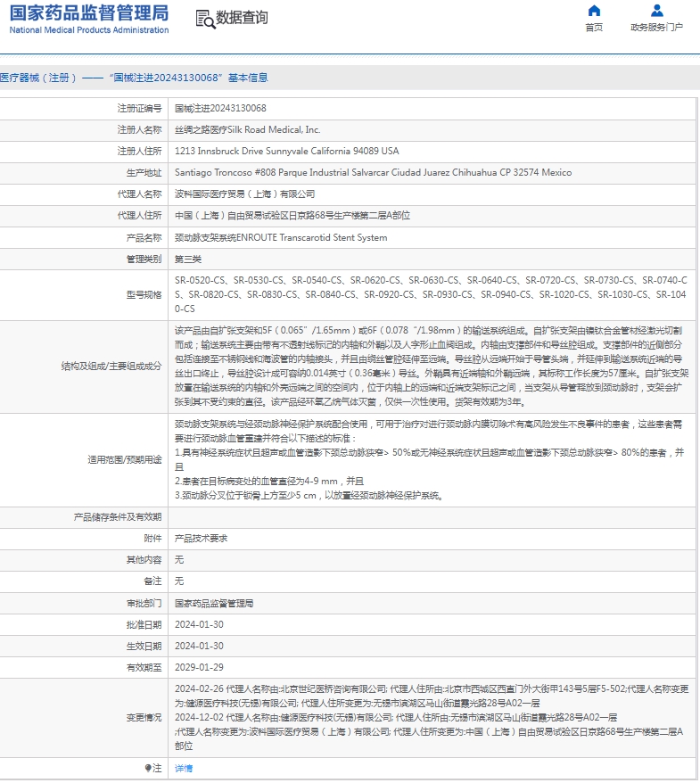Open the 政务服务门户 person icon
The width and height of the screenshot is (700, 783).
(656, 11)
